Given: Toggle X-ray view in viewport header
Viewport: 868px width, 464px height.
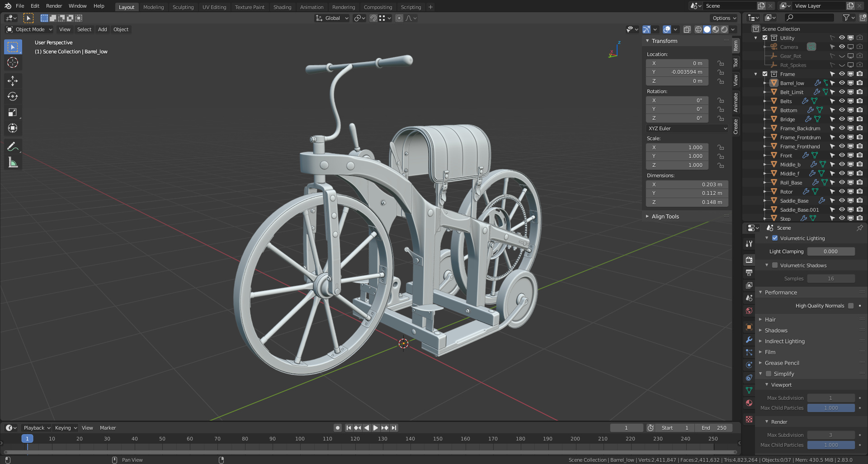Looking at the screenshot, I should [x=687, y=29].
